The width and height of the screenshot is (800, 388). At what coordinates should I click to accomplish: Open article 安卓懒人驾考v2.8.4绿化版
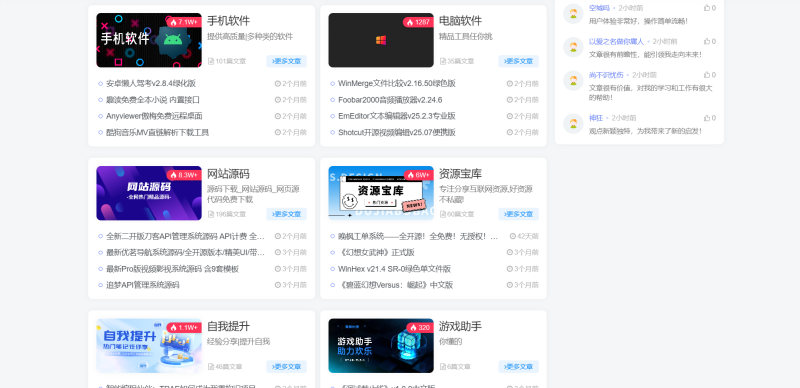pos(151,83)
